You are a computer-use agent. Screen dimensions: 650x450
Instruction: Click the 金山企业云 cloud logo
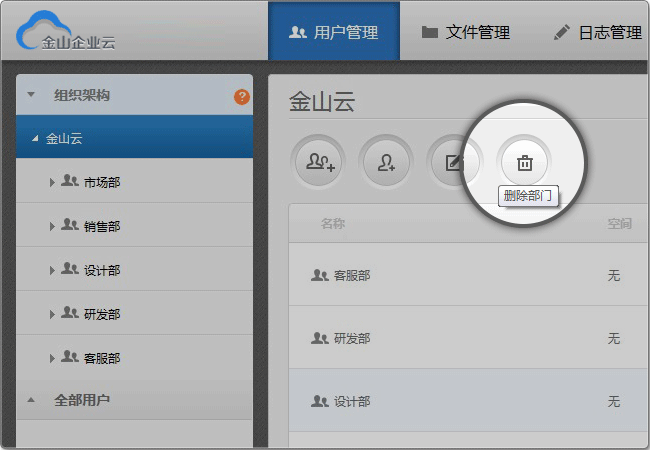pos(66,31)
